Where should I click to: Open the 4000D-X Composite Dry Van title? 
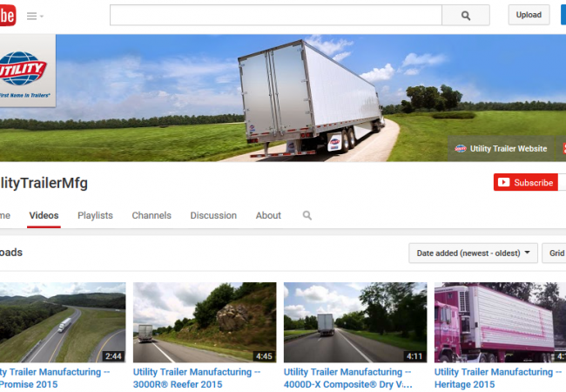347,378
